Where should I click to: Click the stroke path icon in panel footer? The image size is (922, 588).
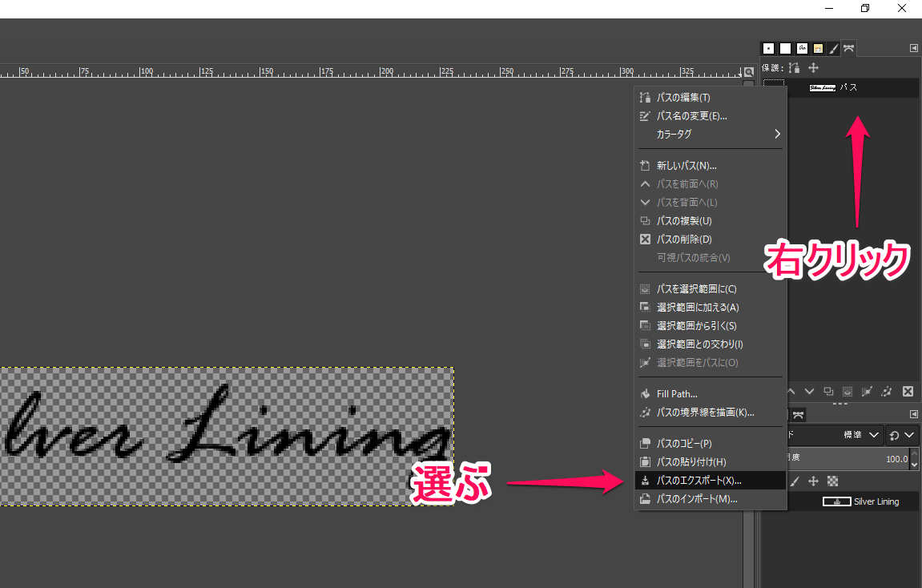(x=887, y=392)
